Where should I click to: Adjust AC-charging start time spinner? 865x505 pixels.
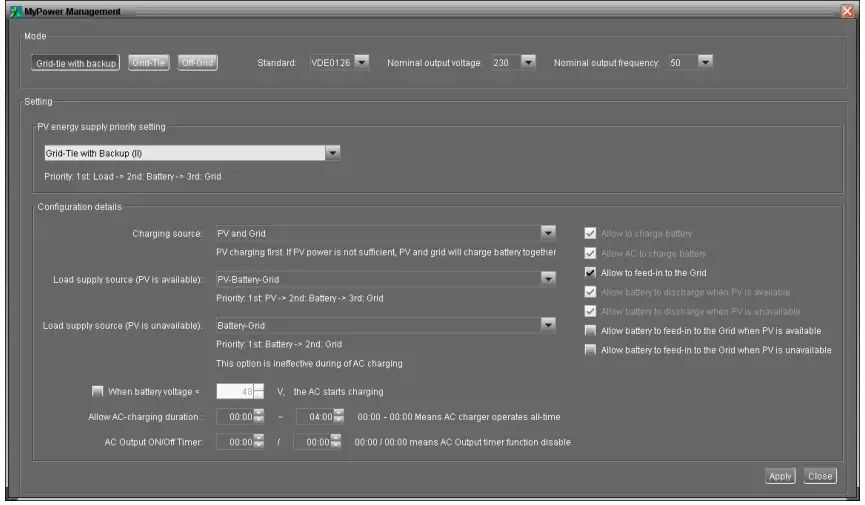click(259, 417)
